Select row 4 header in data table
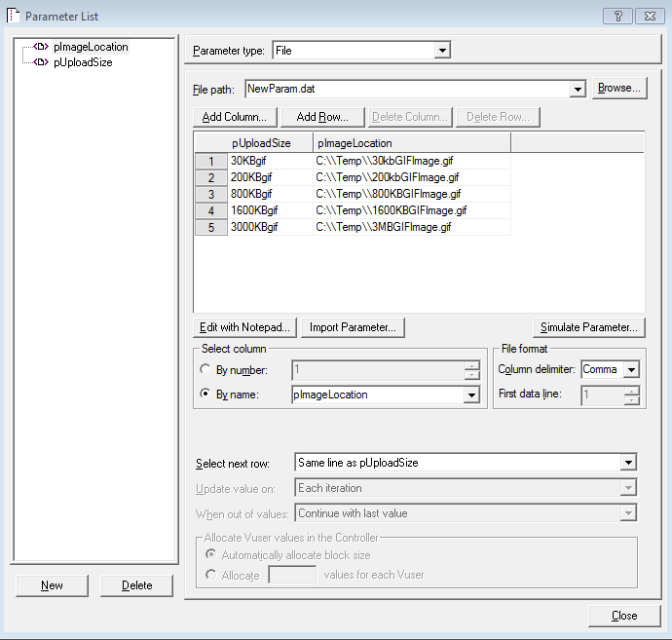 click(211, 211)
